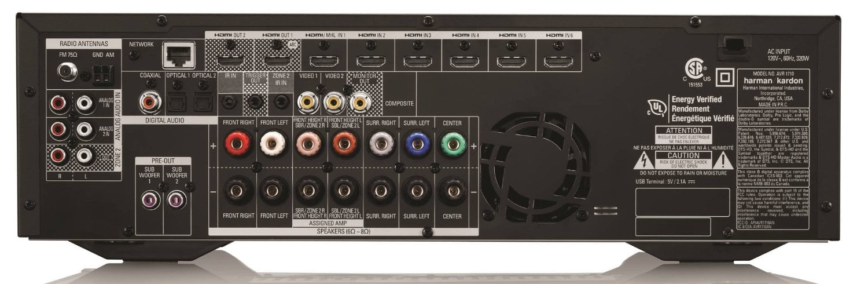
Task: Click the Video 1 composite jack
Action: click(307, 103)
